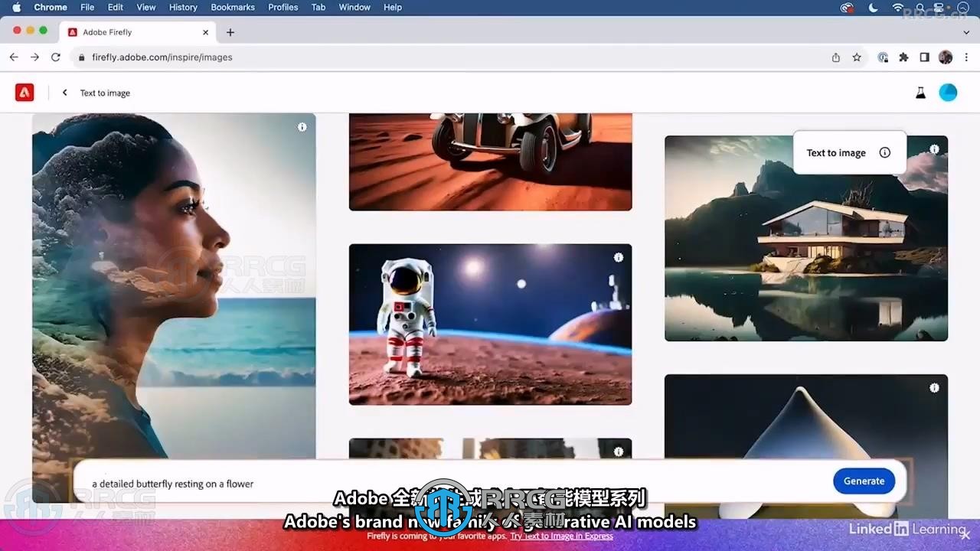Show info for the lake house image
Viewport: 980px width, 551px height.
tap(934, 149)
